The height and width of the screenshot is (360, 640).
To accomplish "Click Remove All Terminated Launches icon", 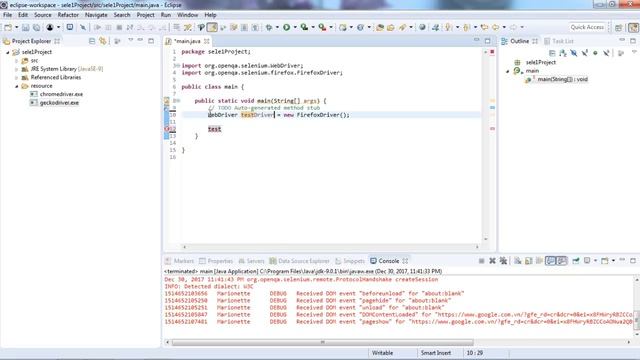I will pos(503,261).
